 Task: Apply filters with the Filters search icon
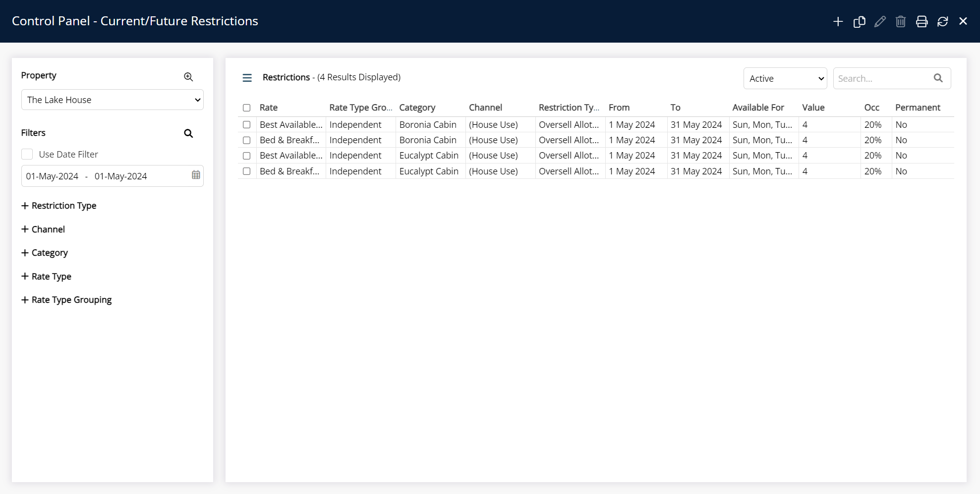(188, 133)
